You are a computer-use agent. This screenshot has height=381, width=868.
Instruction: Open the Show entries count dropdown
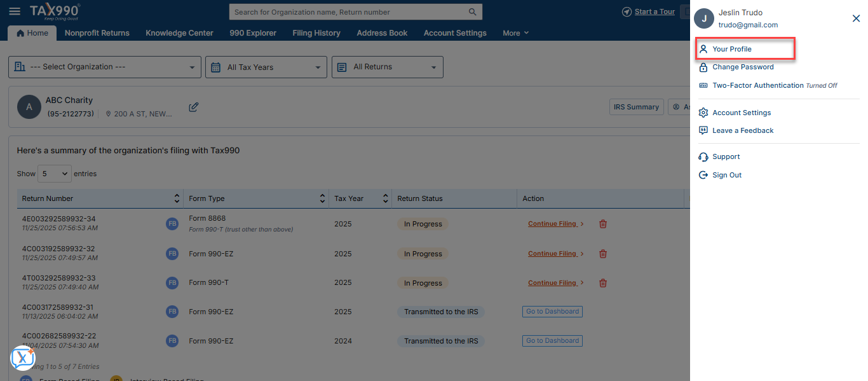tap(55, 174)
